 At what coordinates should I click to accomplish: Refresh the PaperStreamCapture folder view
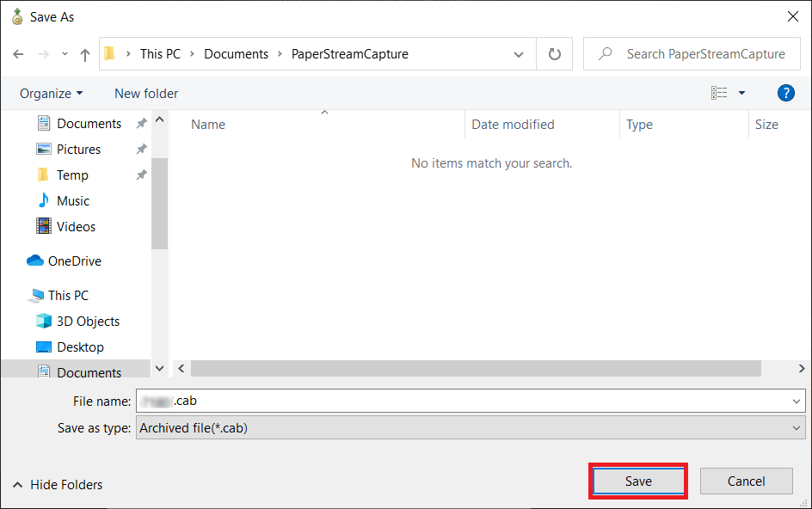click(x=555, y=54)
